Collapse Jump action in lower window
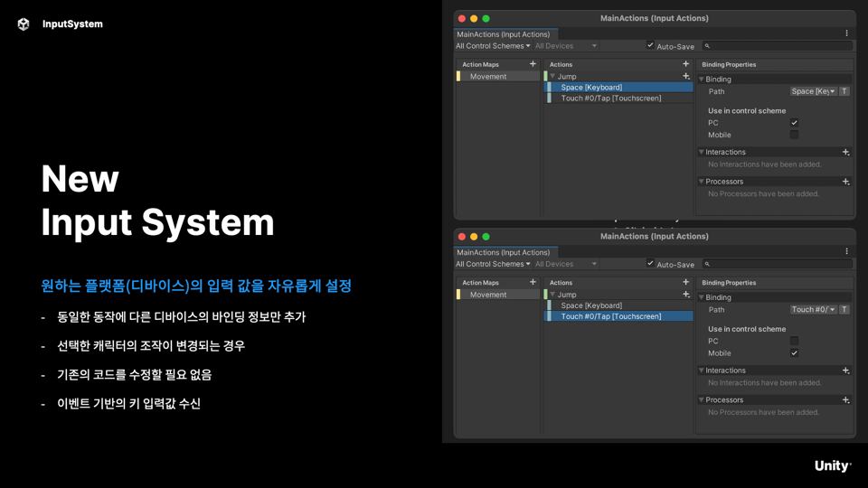 pyautogui.click(x=552, y=294)
